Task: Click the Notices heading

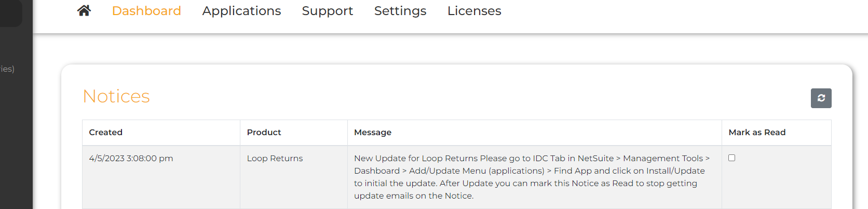Action: click(x=116, y=96)
